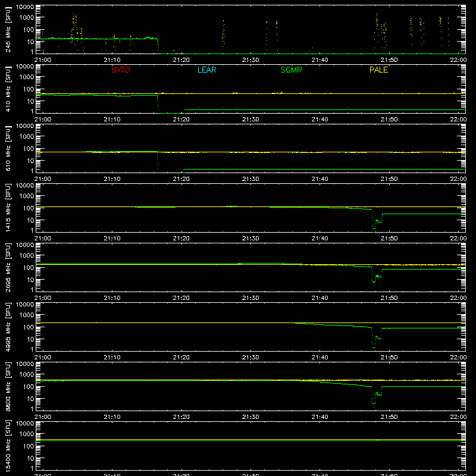Click 21:10 tick under the 1415 MHz panel
The width and height of the screenshot is (476, 476).
(x=112, y=239)
